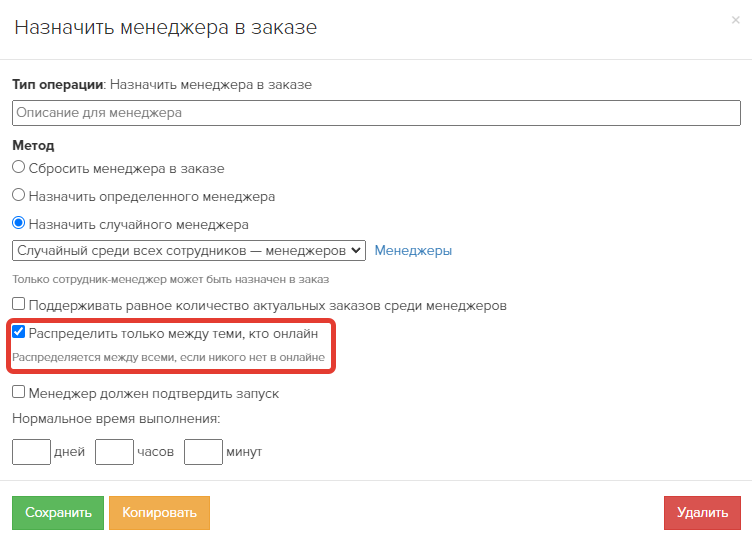
Task: Click the 'дней' input box
Action: pyautogui.click(x=31, y=452)
